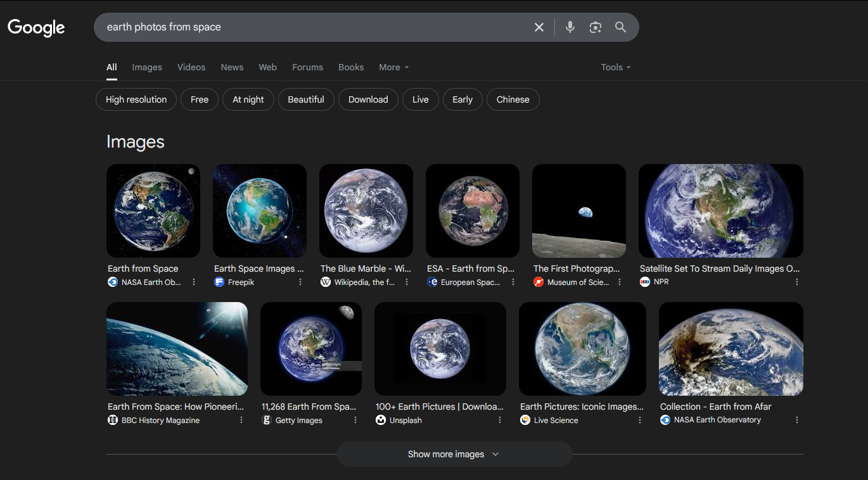Open 'Earth Pictures: Iconic Images...' link
The image size is (868, 480).
(x=582, y=407)
